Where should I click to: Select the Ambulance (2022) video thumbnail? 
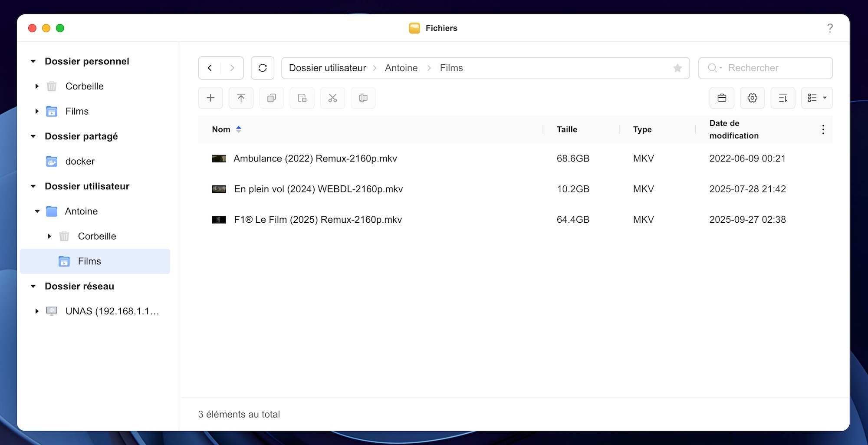pyautogui.click(x=219, y=159)
